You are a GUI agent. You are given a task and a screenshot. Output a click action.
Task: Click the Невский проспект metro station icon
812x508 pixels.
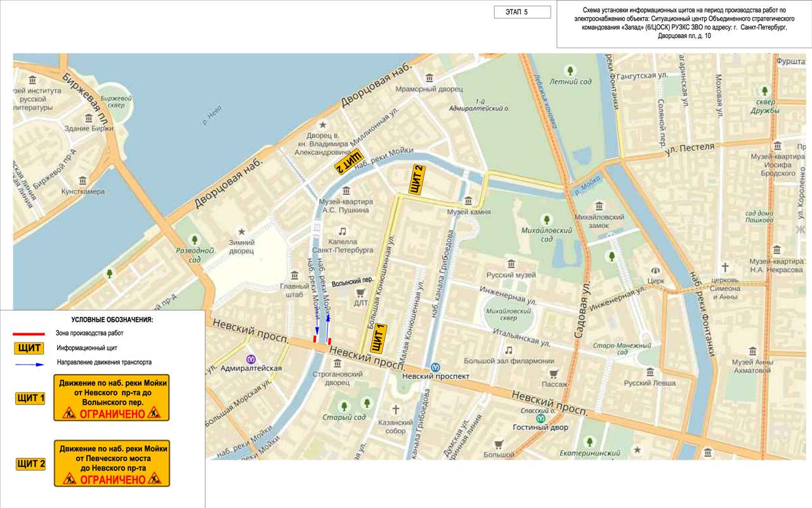click(x=435, y=366)
